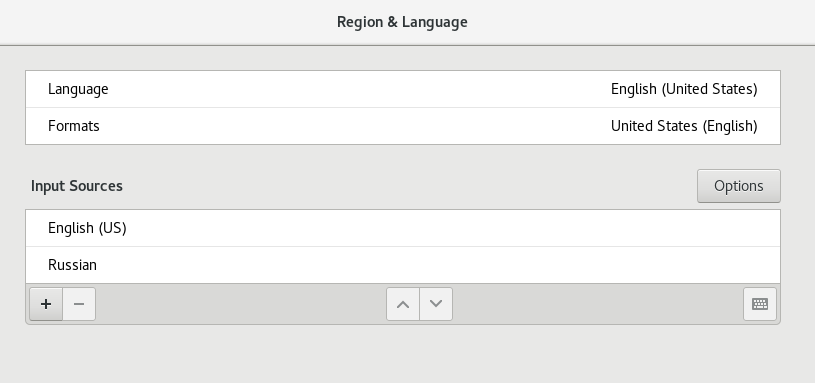Remove input source using the minus button
Viewport: 815px width, 383px height.
(x=79, y=304)
